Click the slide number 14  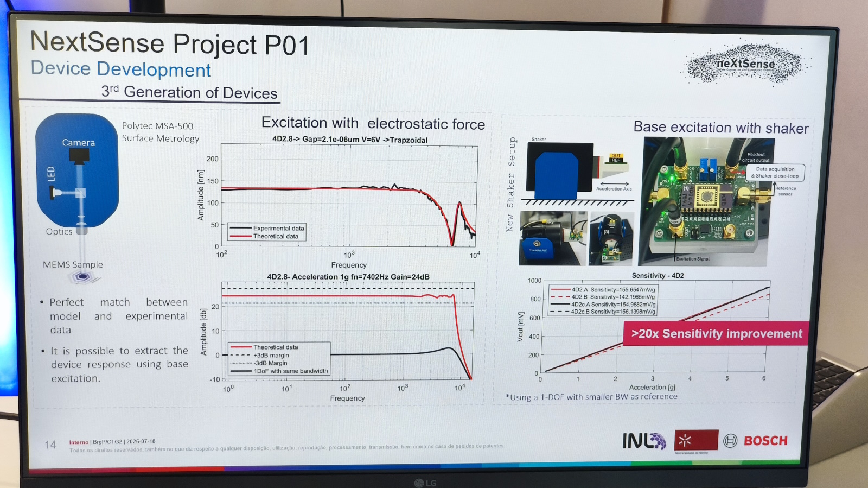coord(50,445)
